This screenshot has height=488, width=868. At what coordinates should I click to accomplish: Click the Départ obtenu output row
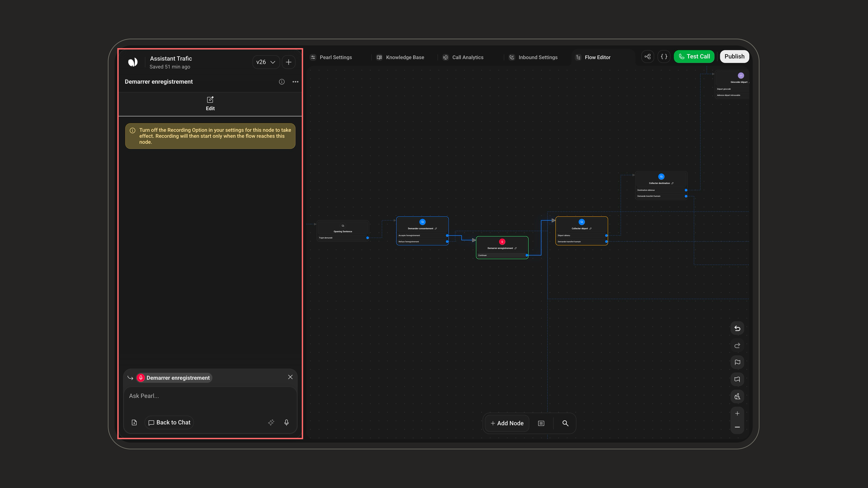point(582,235)
